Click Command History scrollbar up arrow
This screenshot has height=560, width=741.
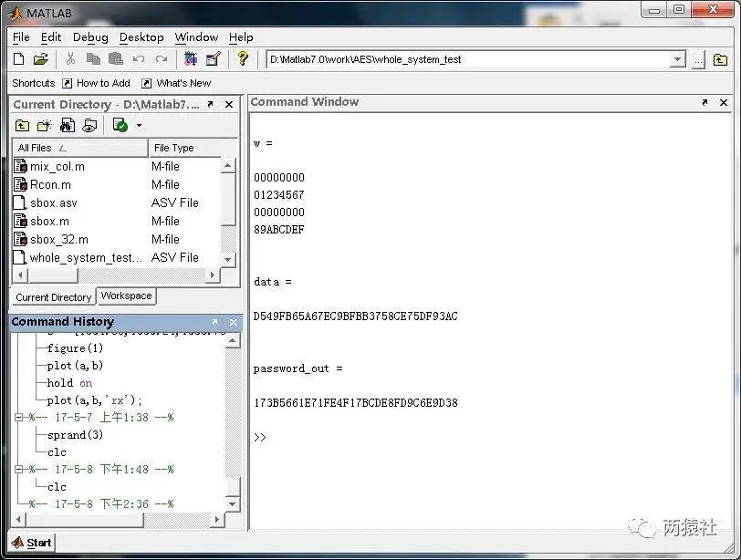(232, 341)
